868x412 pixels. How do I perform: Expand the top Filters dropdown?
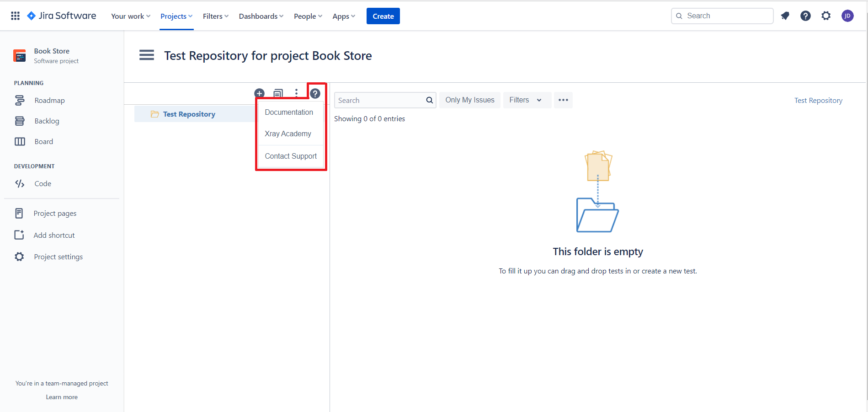tap(216, 16)
